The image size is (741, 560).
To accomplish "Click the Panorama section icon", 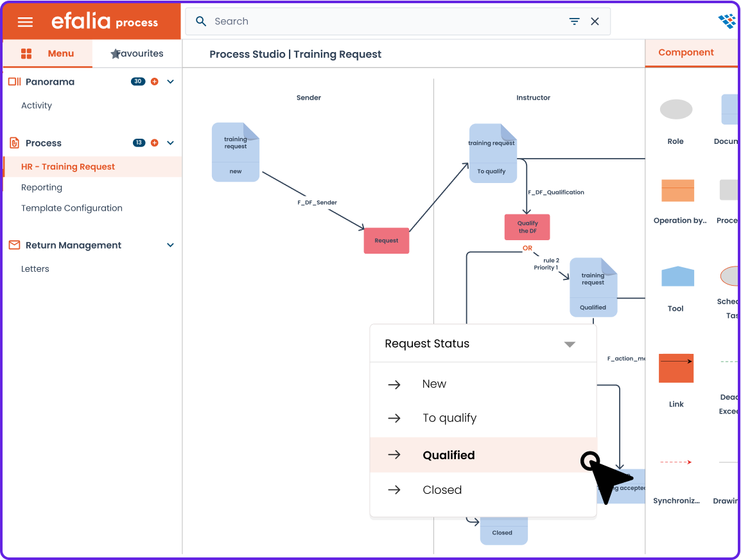I will point(15,82).
